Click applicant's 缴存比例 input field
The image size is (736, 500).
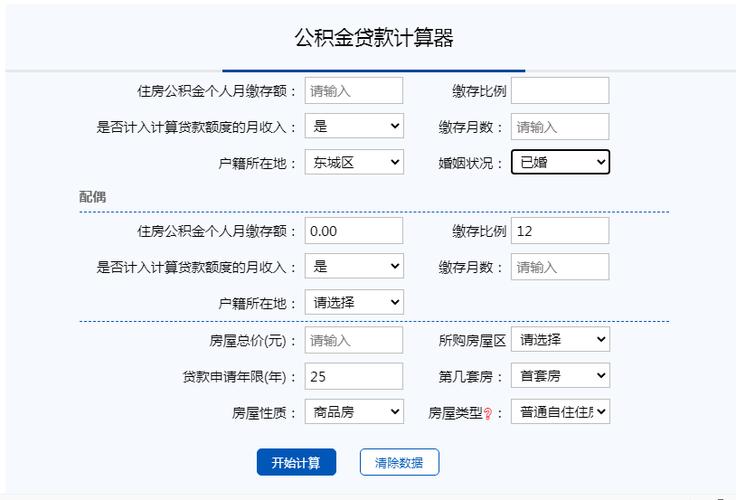(x=560, y=91)
